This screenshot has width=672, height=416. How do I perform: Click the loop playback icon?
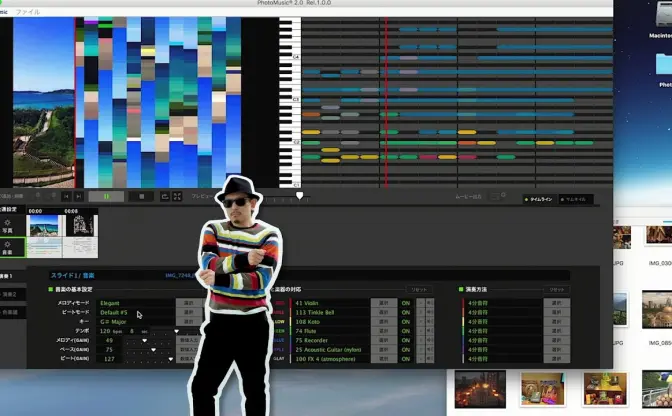(x=164, y=196)
